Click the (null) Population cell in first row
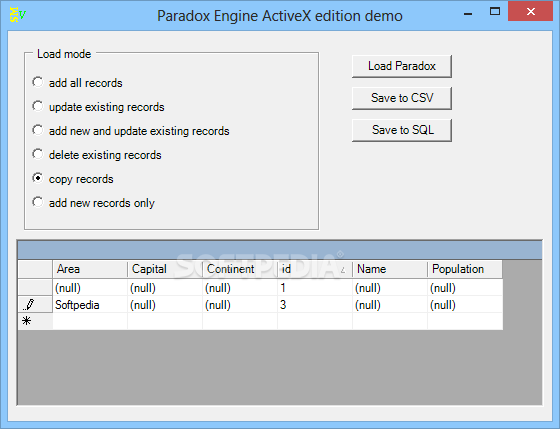This screenshot has width=560, height=429. (x=465, y=288)
